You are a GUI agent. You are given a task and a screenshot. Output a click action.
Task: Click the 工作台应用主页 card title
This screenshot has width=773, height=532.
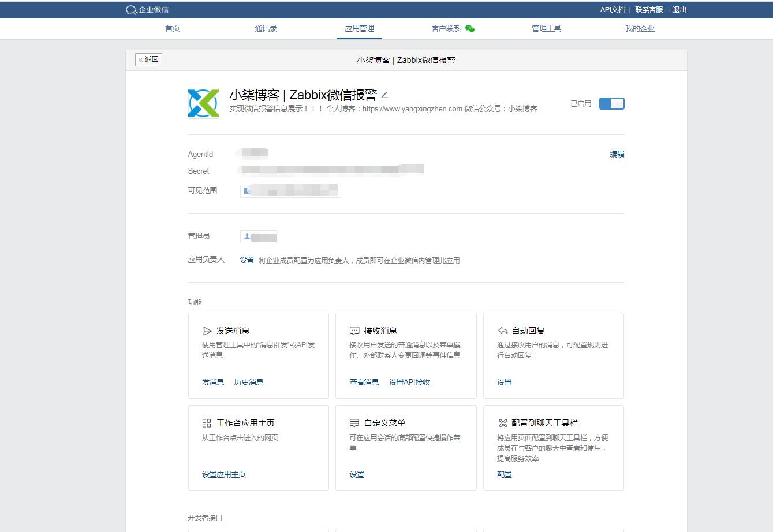pos(245,423)
